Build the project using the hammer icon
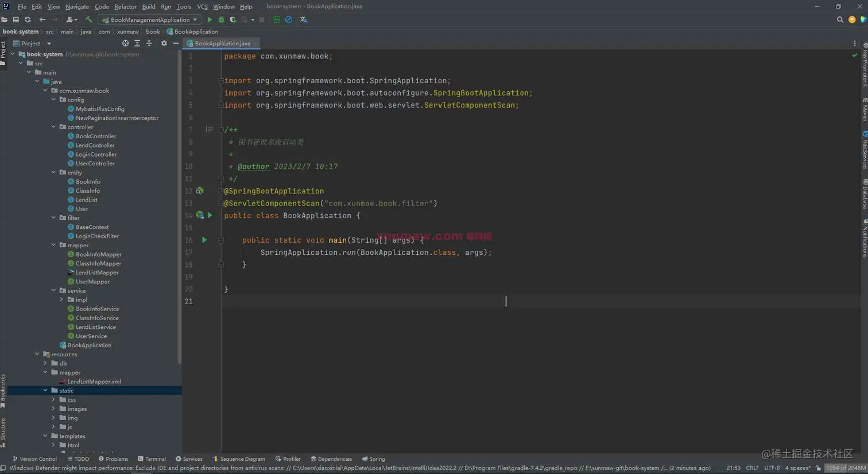868x474 pixels. 88,20
